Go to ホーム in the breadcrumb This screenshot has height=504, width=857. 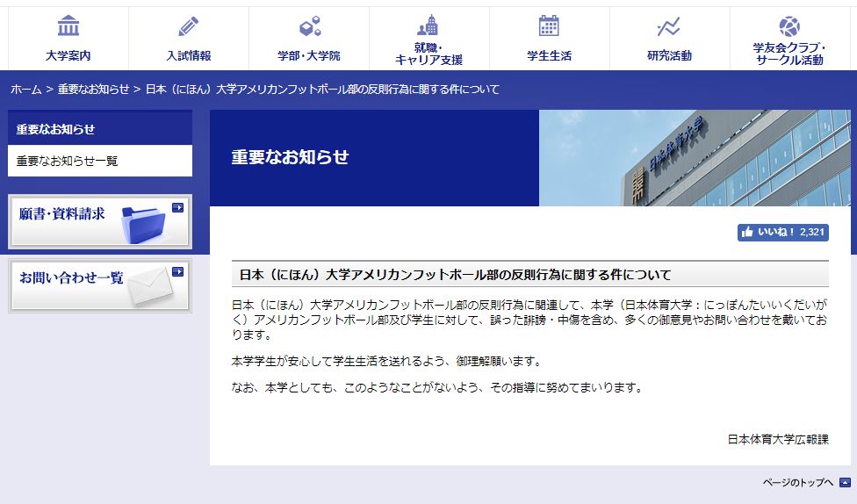point(25,89)
